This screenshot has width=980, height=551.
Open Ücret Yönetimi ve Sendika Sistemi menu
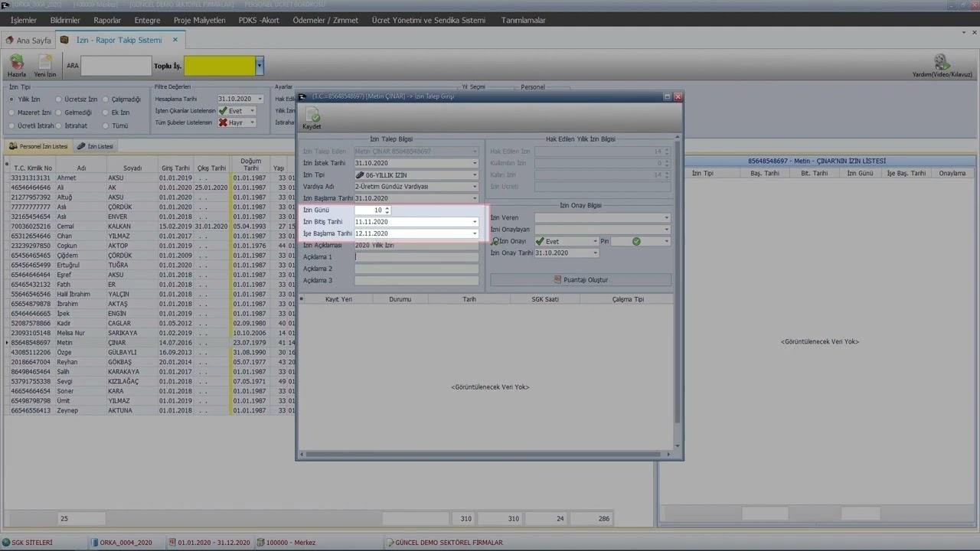428,20
